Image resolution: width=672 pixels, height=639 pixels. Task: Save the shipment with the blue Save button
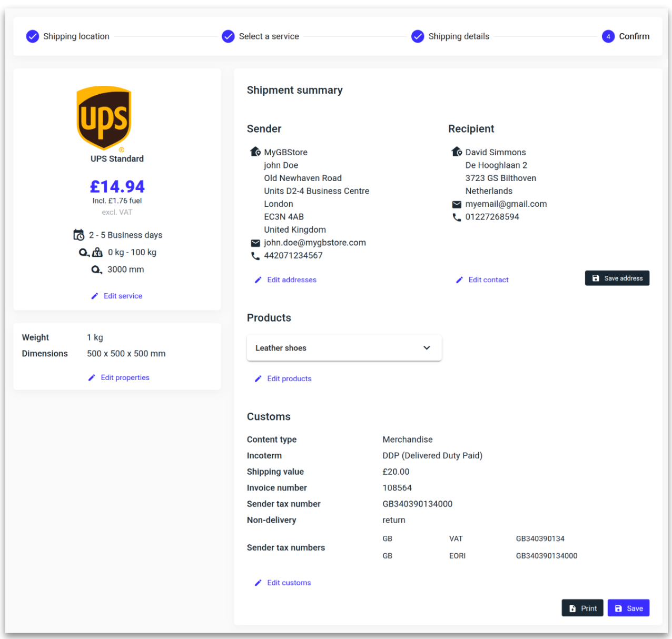(628, 608)
